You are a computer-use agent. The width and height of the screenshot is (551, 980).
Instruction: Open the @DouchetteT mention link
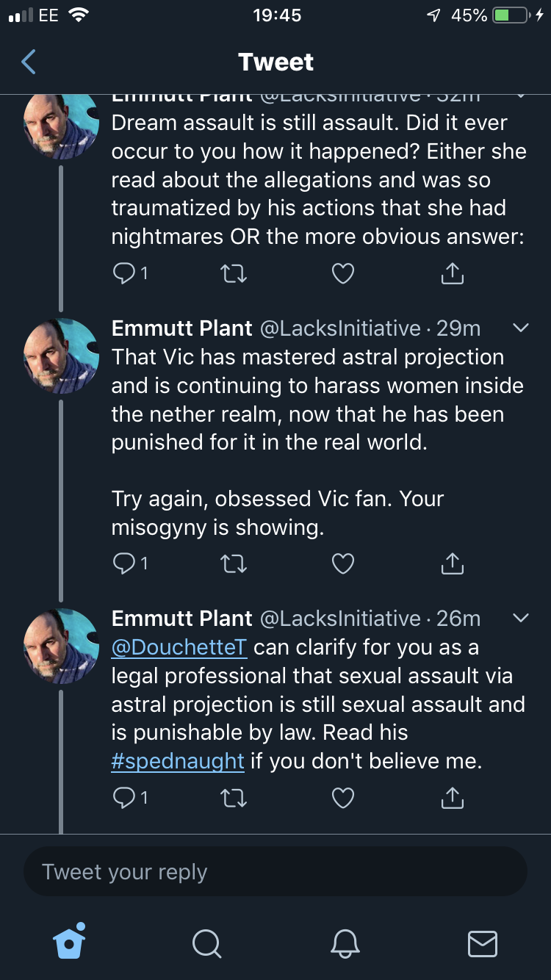click(179, 647)
